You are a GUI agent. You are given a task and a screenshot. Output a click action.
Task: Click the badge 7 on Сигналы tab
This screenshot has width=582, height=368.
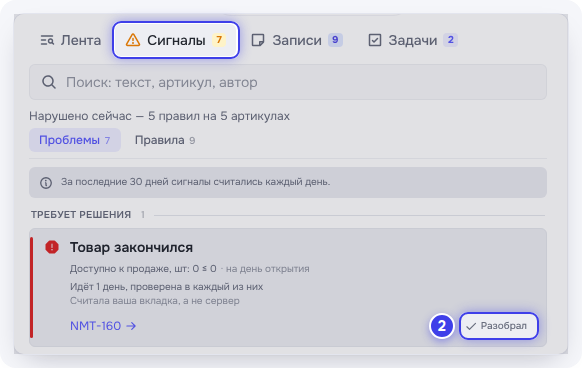pos(219,40)
